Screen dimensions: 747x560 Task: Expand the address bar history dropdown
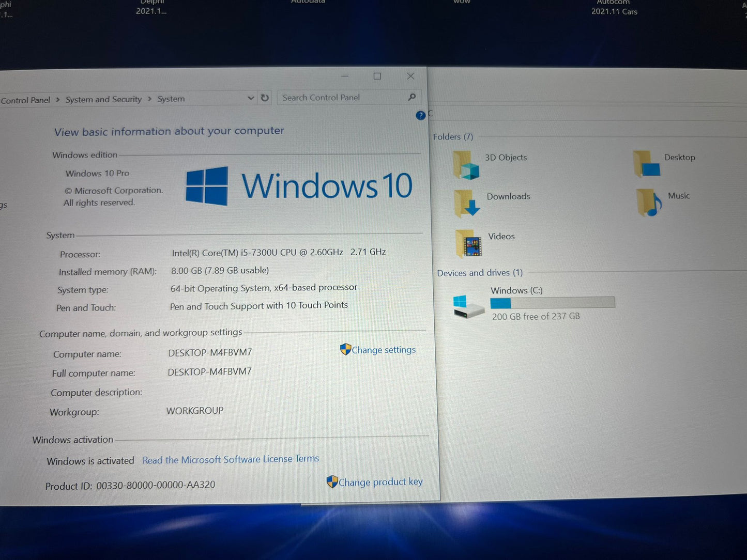251,98
